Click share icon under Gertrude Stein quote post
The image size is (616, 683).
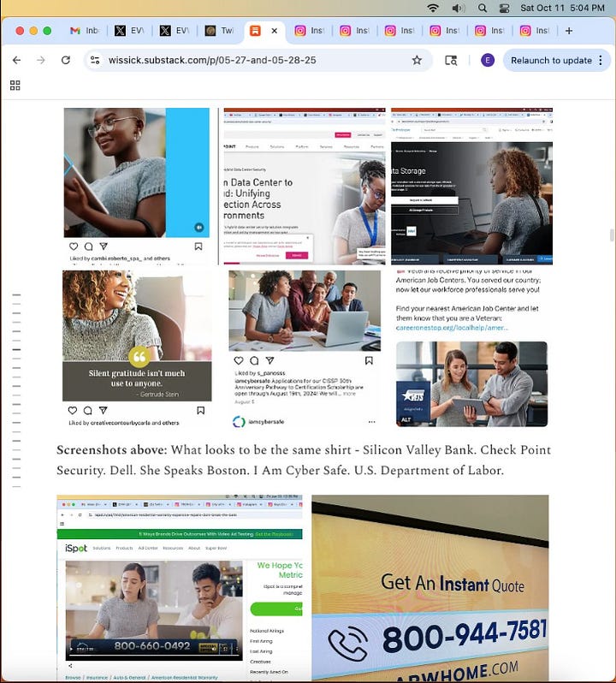pyautogui.click(x=104, y=410)
